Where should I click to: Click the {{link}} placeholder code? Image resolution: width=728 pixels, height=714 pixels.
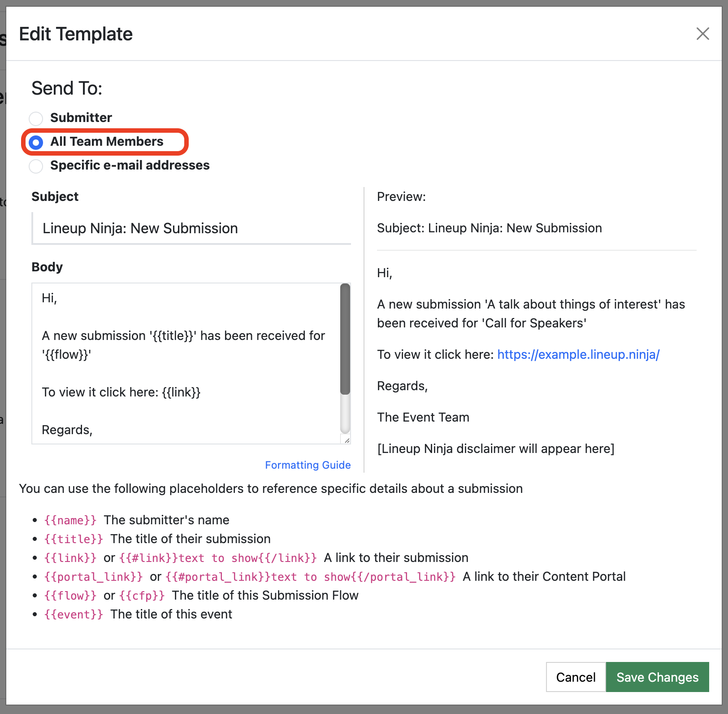click(x=70, y=558)
